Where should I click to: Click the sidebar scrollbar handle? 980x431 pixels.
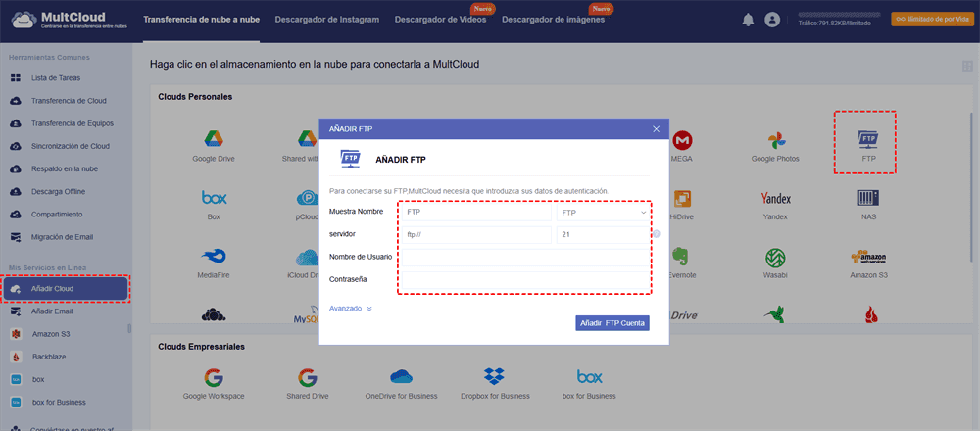pyautogui.click(x=130, y=328)
